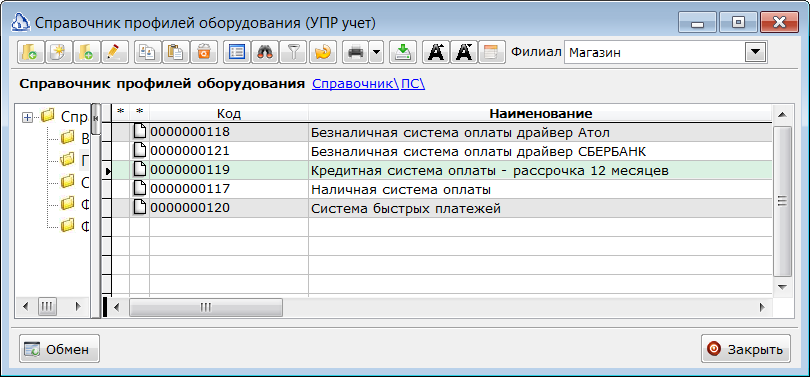
Task: Click the table's horizontal scrollbar thumb
Action: 206,307
